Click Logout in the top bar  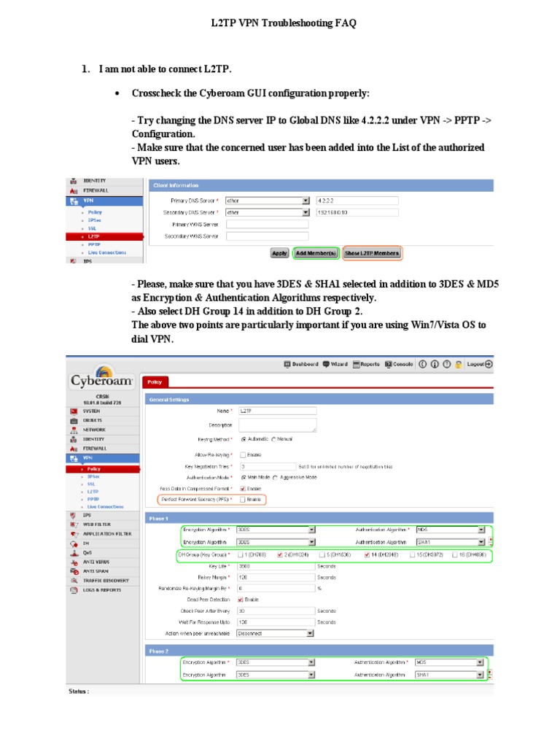click(x=480, y=364)
